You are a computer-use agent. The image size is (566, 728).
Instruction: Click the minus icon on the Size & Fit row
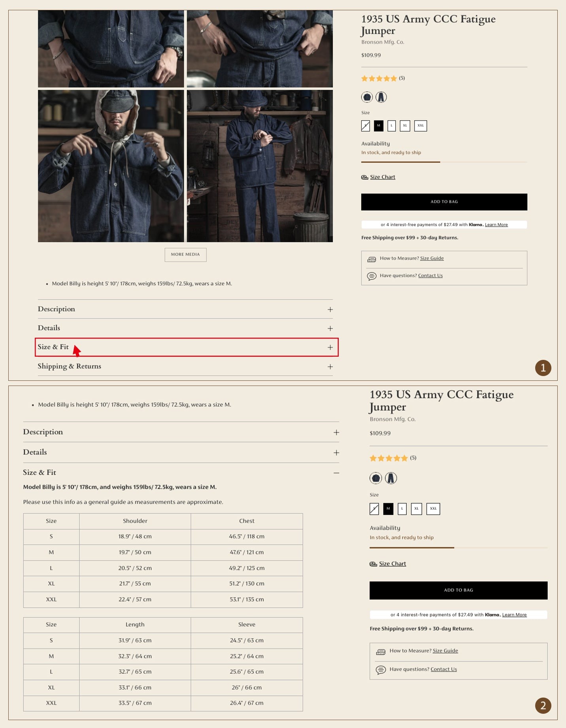pyautogui.click(x=336, y=473)
